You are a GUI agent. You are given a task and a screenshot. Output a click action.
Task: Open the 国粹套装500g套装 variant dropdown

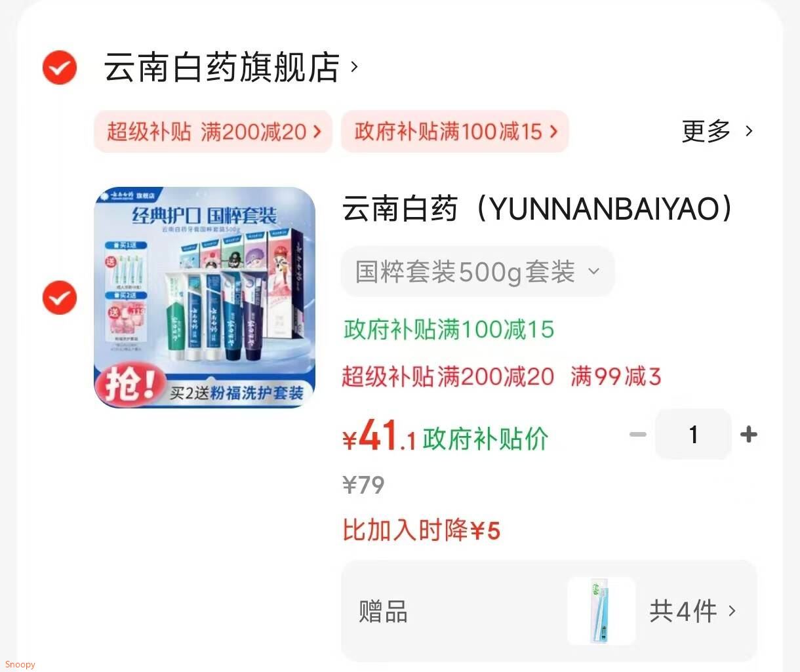(478, 271)
